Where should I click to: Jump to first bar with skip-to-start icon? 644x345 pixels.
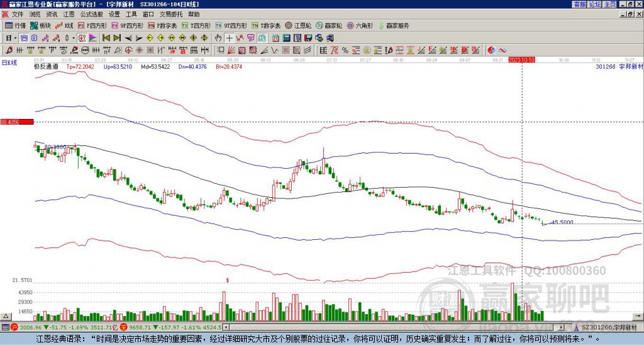(106, 38)
